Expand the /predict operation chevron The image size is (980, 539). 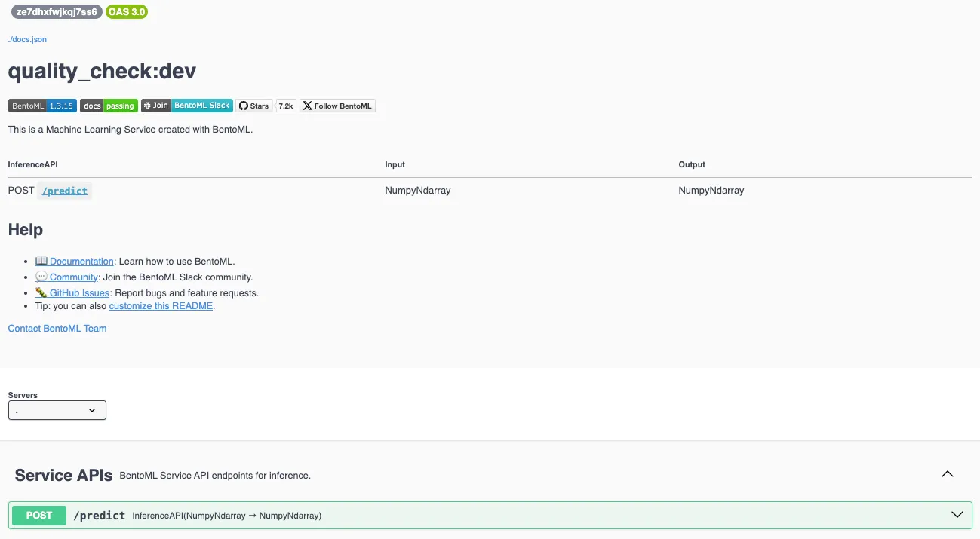pos(957,515)
